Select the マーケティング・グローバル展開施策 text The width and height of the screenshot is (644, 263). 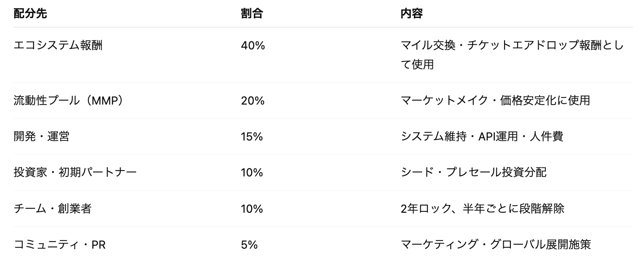point(496,245)
